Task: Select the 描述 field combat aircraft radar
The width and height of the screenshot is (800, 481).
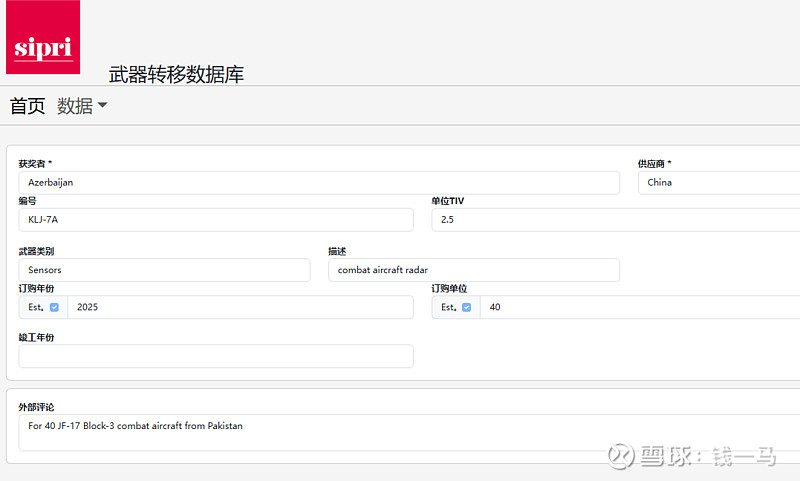Action: tap(474, 270)
